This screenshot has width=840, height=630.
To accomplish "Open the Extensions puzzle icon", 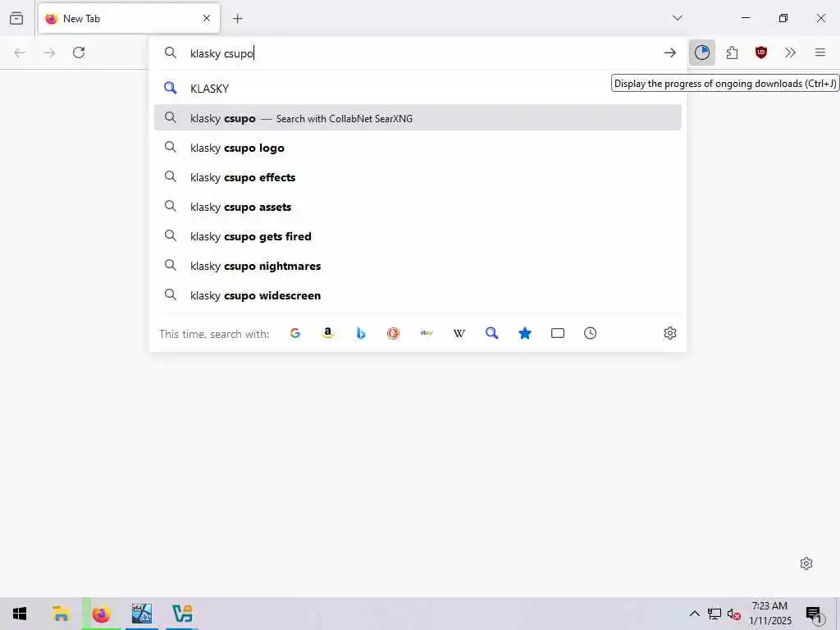I will coord(732,52).
